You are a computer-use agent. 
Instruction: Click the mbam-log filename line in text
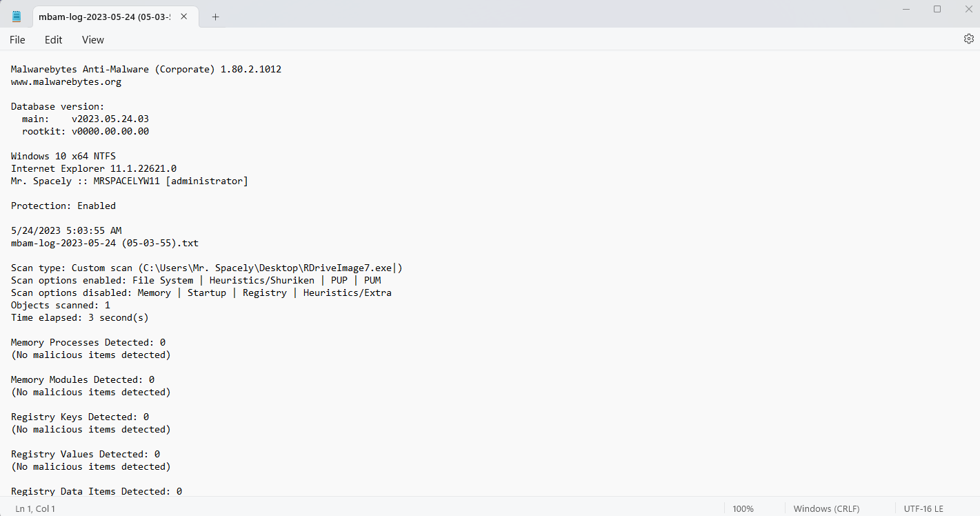point(105,244)
